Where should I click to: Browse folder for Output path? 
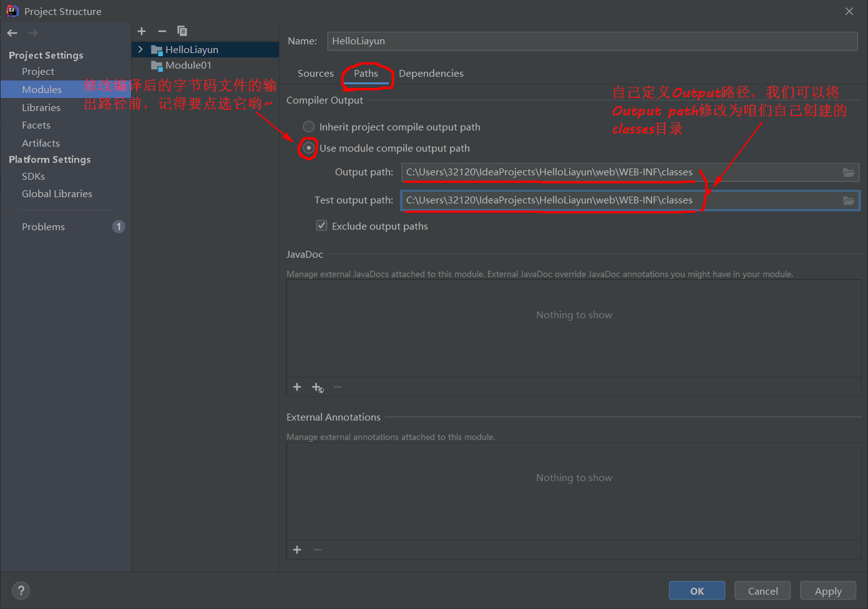849,172
